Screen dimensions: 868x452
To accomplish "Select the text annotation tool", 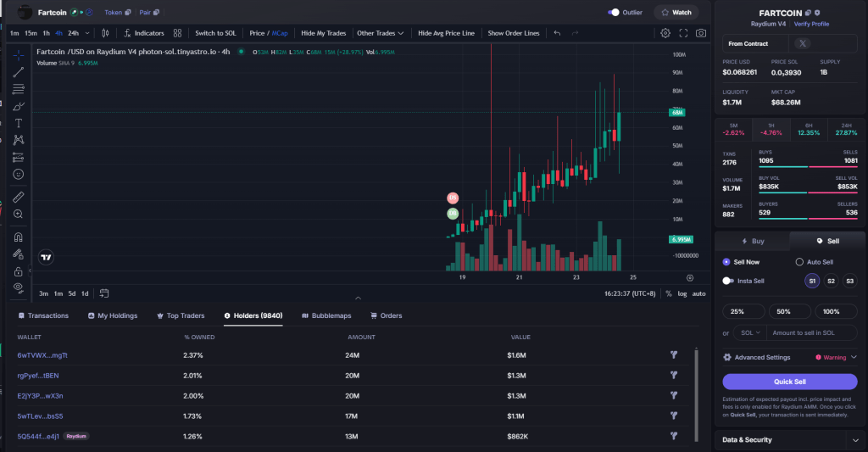I will click(x=19, y=123).
